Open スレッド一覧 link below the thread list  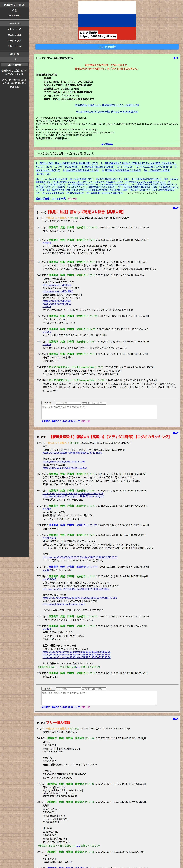(59, 198)
